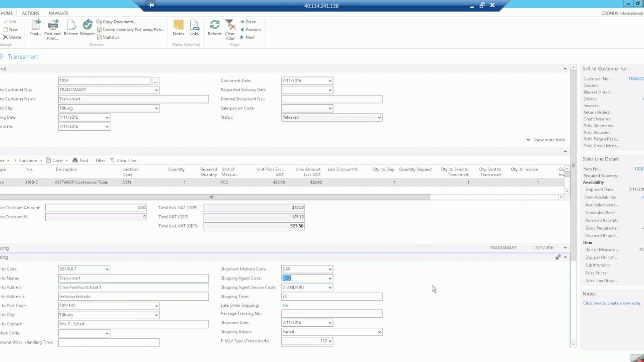The width and height of the screenshot is (644, 362).
Task: Click the Post icon in the ribbon
Action: 35,28
